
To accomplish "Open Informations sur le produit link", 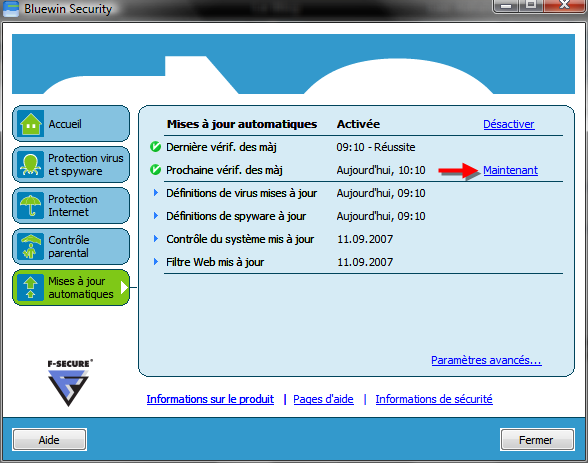I will click(x=210, y=399).
